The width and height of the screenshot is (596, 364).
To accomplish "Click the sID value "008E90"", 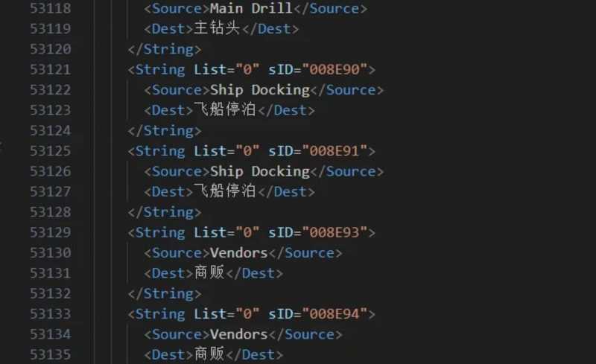I will coord(332,70).
